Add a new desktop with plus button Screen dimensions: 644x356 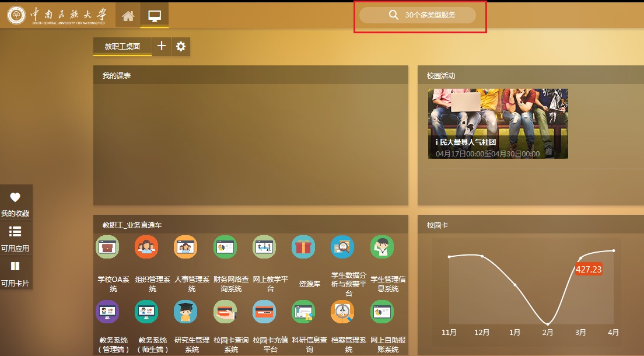coord(162,47)
